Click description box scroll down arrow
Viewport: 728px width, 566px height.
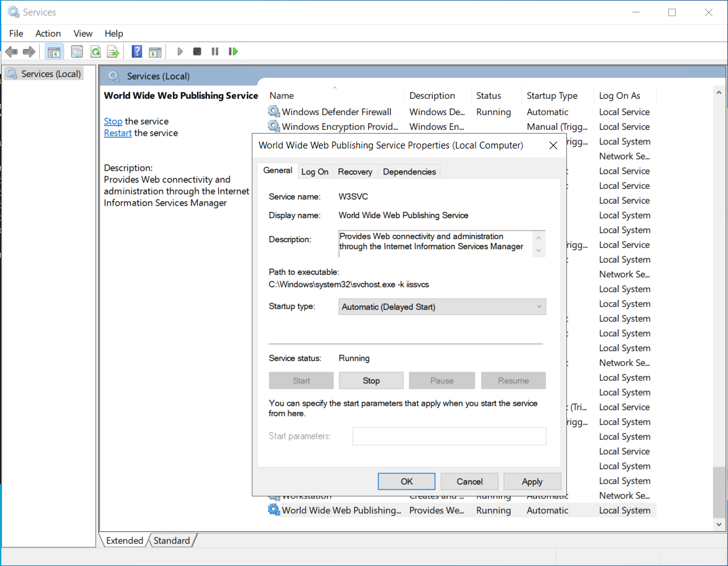pos(538,250)
